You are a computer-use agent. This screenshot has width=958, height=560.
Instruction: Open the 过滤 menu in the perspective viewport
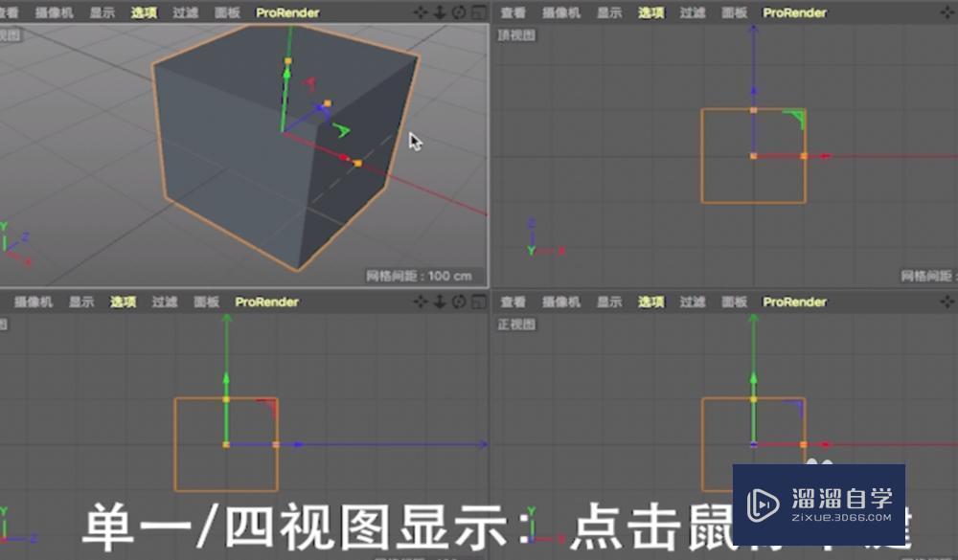[x=183, y=12]
